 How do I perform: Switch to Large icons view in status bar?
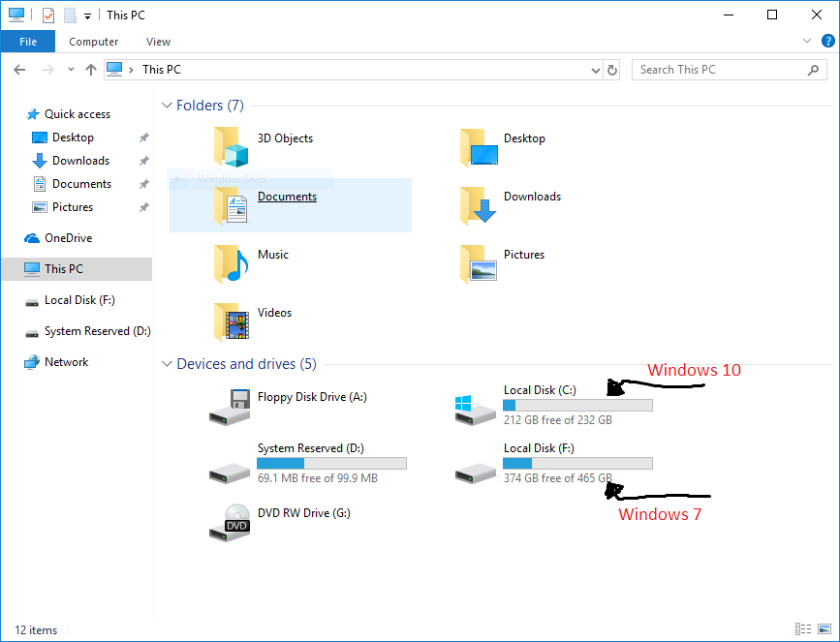click(824, 628)
